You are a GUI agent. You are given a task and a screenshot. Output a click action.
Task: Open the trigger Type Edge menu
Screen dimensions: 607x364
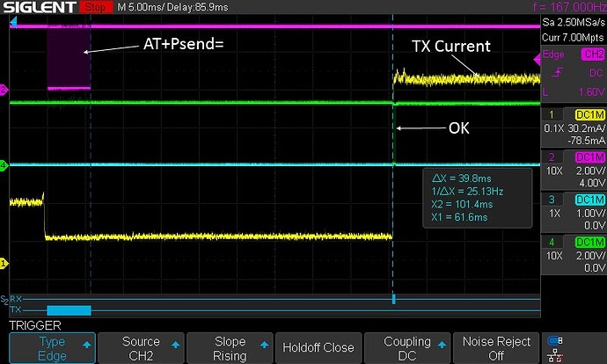click(53, 348)
